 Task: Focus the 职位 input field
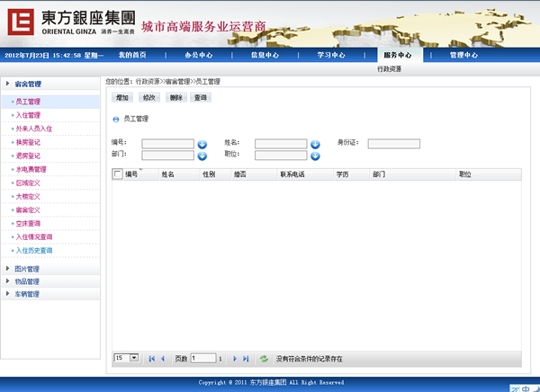pos(281,156)
